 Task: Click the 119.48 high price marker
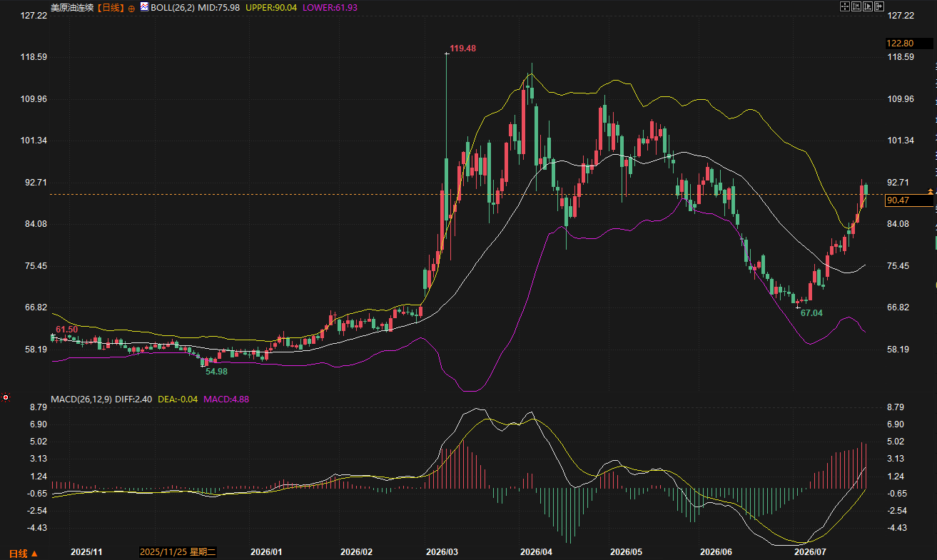point(463,49)
